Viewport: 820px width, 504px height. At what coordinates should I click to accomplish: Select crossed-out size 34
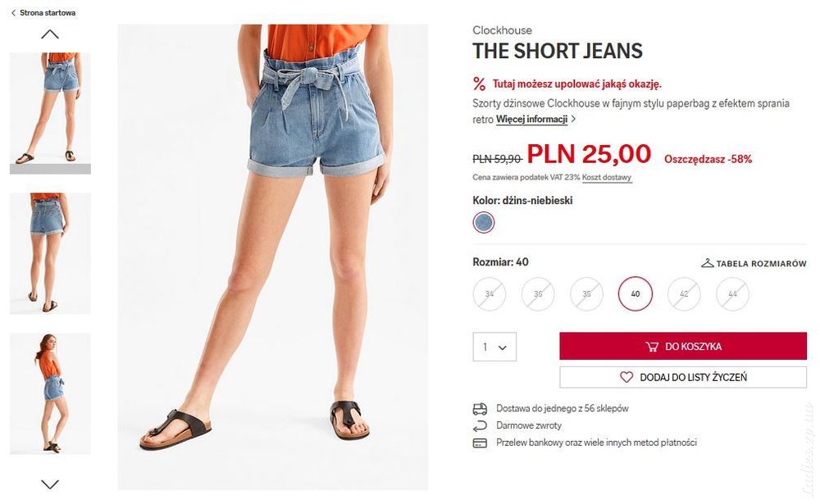click(489, 294)
